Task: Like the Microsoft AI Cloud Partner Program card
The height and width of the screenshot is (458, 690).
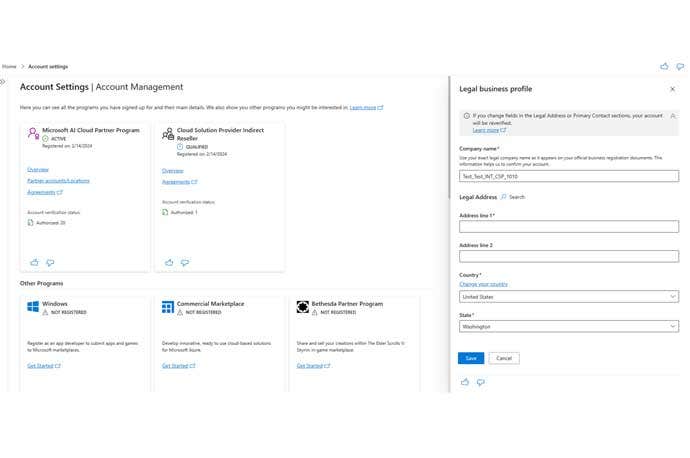Action: pyautogui.click(x=34, y=262)
